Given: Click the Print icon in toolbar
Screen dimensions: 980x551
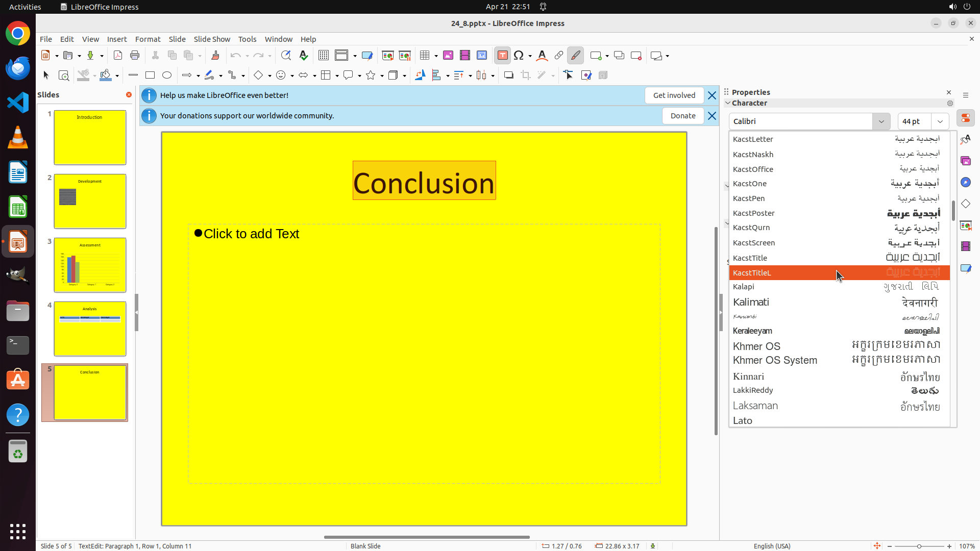Looking at the screenshot, I should (x=135, y=56).
